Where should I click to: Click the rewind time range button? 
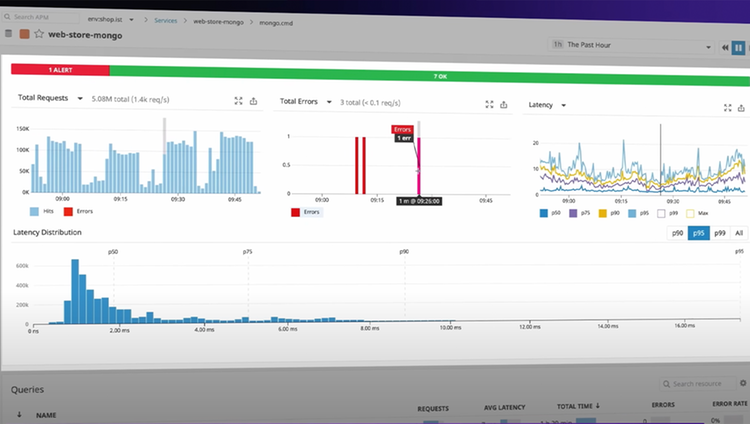point(725,47)
